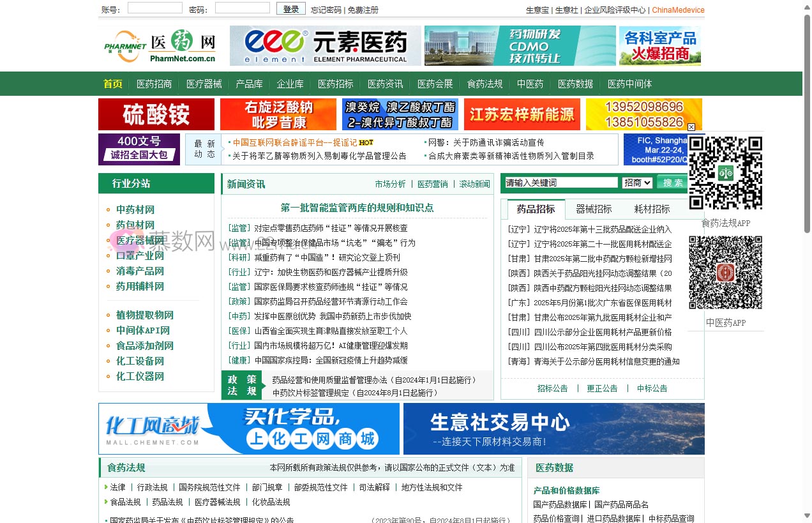Click the 中医药APP QR code
The width and height of the screenshot is (812, 523).
pyautogui.click(x=725, y=271)
